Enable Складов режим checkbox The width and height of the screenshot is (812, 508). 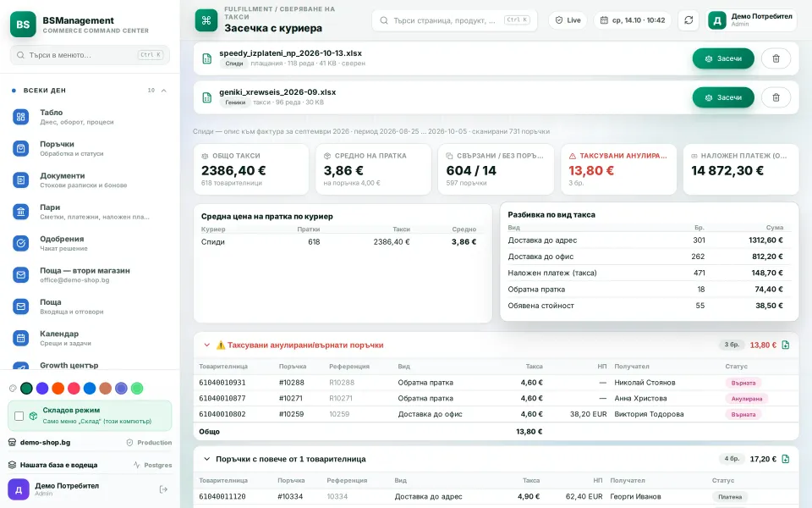coord(19,416)
